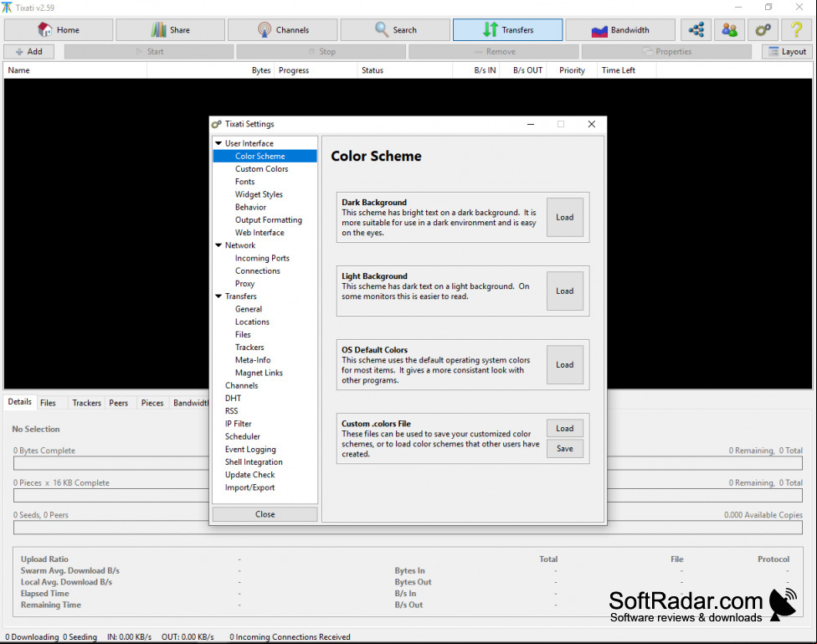Viewport: 817px width, 644px height.
Task: Load the OS Default Colors scheme
Action: coord(564,365)
